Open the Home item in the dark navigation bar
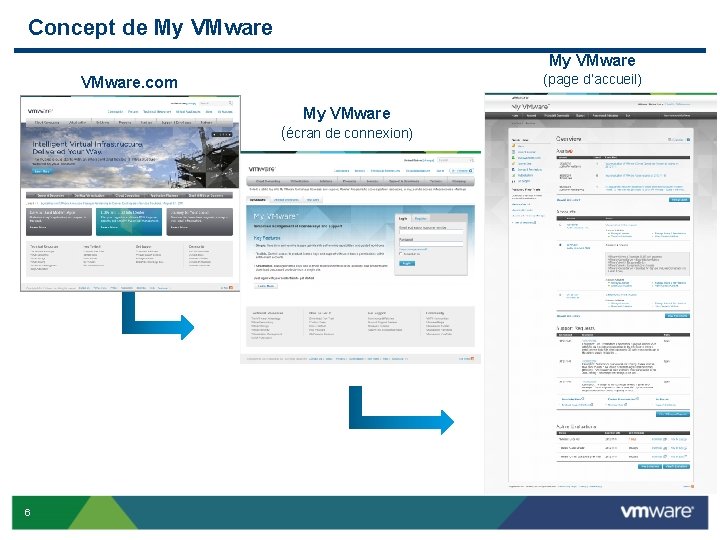Viewport: 720px width, 540px height. point(515,116)
